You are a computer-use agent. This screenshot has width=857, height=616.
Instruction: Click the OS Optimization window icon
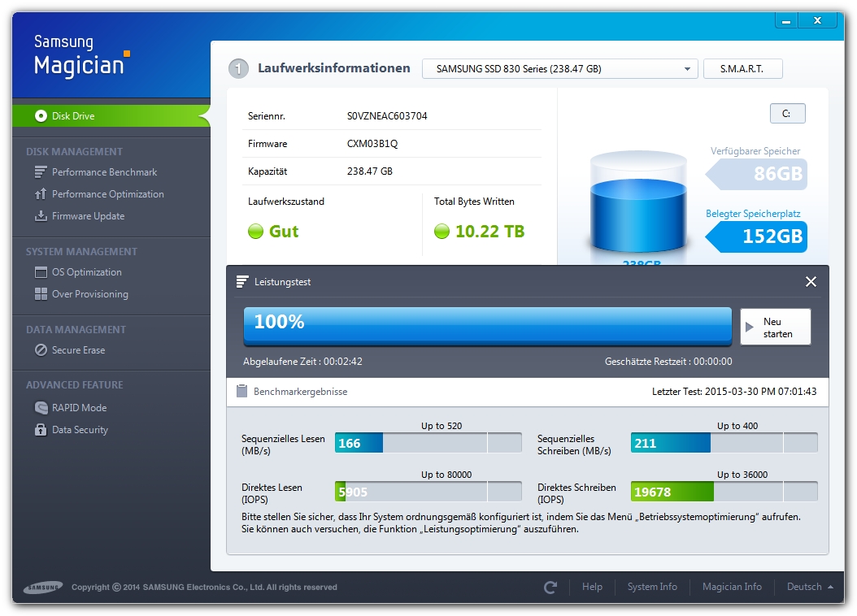pyautogui.click(x=41, y=272)
